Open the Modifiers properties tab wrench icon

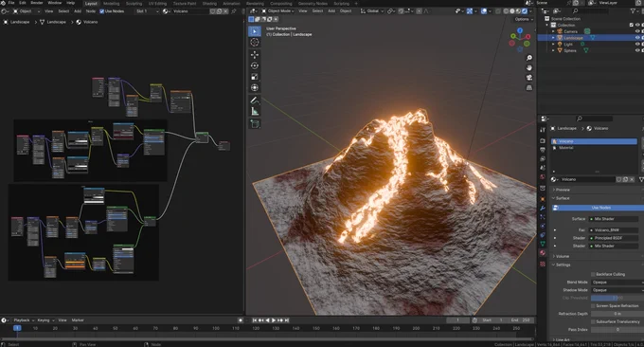543,209
